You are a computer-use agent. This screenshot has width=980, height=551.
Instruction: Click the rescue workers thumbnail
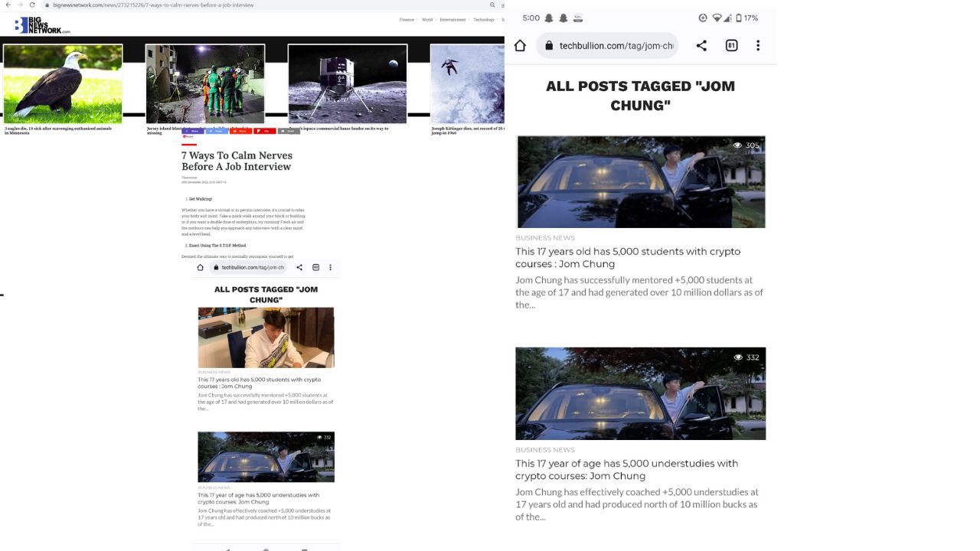pos(205,84)
